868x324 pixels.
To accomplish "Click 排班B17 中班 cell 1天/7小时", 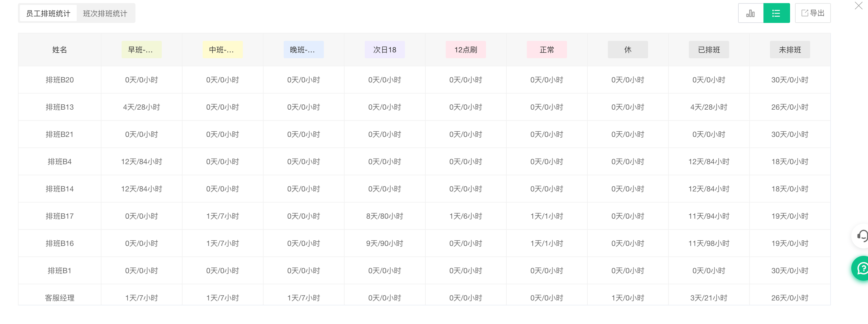I will click(x=222, y=216).
